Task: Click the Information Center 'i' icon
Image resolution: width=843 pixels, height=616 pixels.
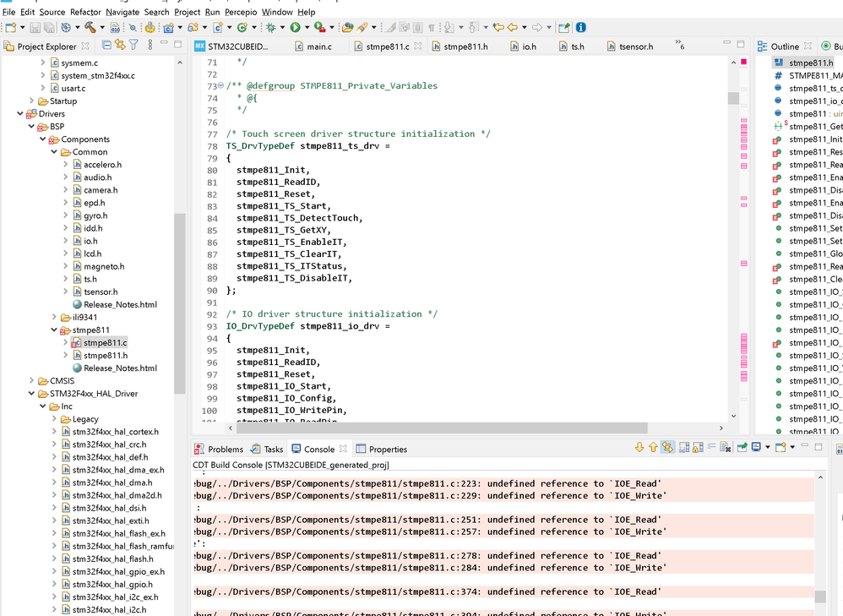Action: click(x=580, y=28)
